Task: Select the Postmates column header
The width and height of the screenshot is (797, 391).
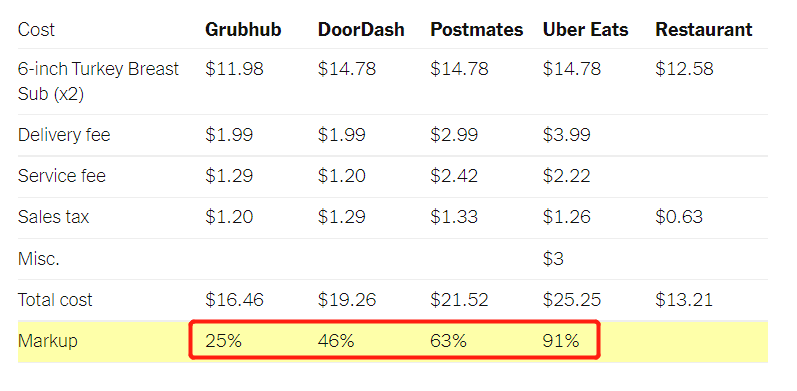Action: pyautogui.click(x=476, y=29)
